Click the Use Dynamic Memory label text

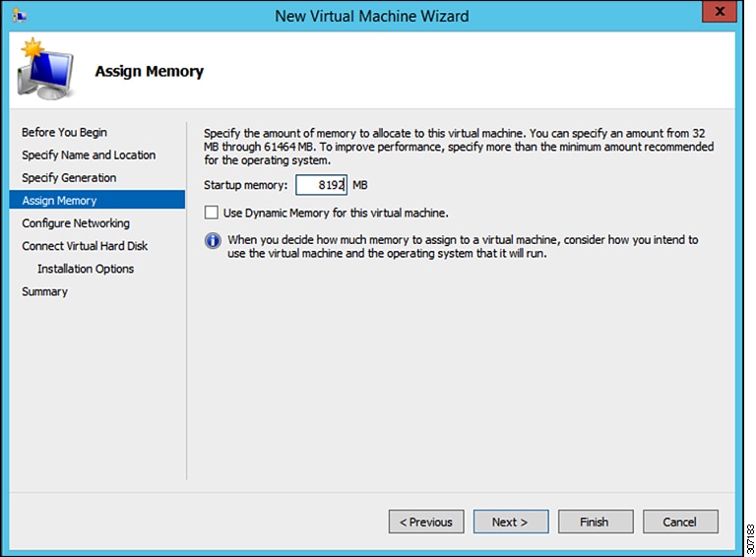tap(336, 213)
